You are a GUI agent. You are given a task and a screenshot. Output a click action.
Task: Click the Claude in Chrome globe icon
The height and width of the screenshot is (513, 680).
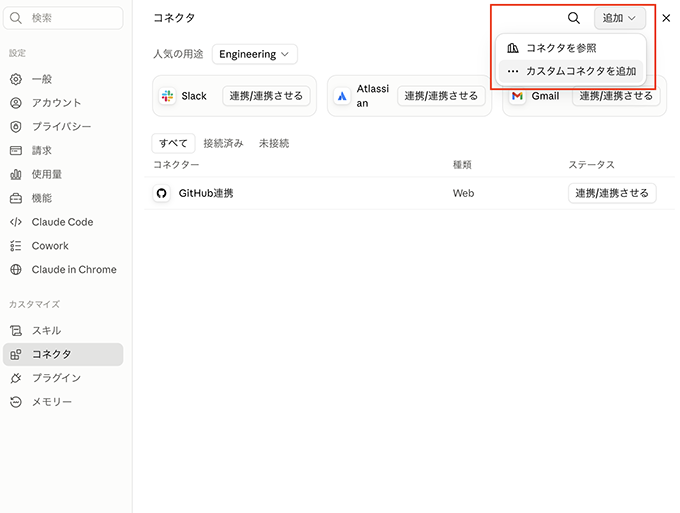pos(16,270)
